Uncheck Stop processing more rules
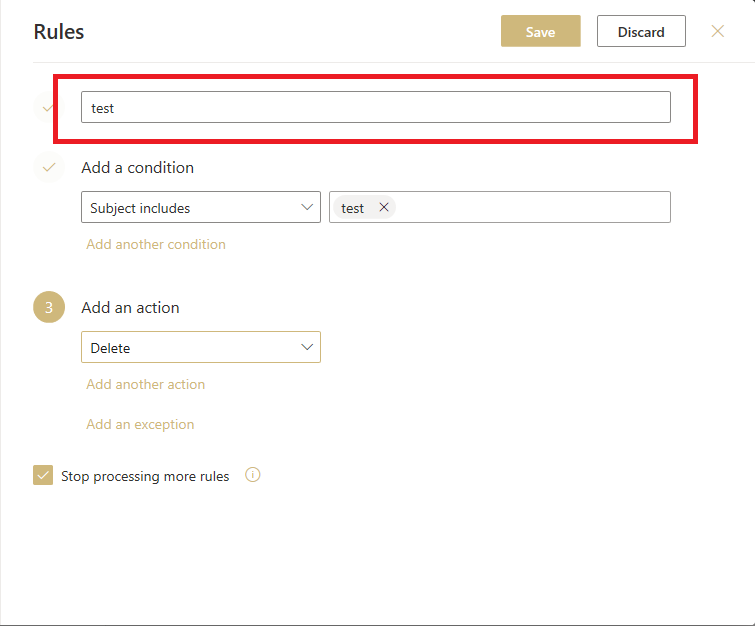This screenshot has height=626, width=755. pyautogui.click(x=43, y=475)
